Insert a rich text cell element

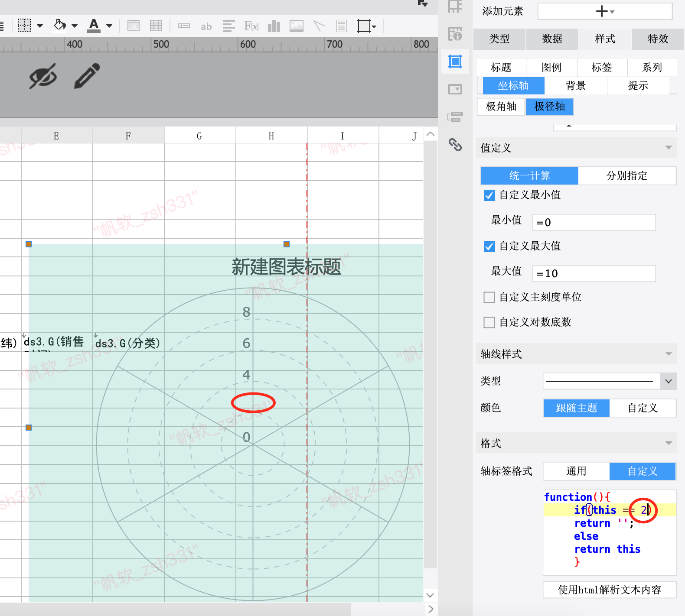pos(134,26)
